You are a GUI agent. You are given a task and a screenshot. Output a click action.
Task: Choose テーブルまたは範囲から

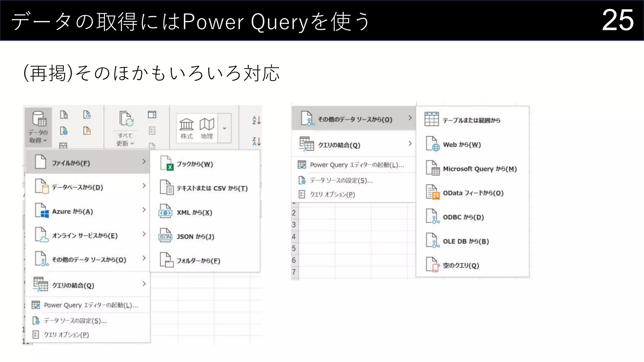(x=473, y=120)
